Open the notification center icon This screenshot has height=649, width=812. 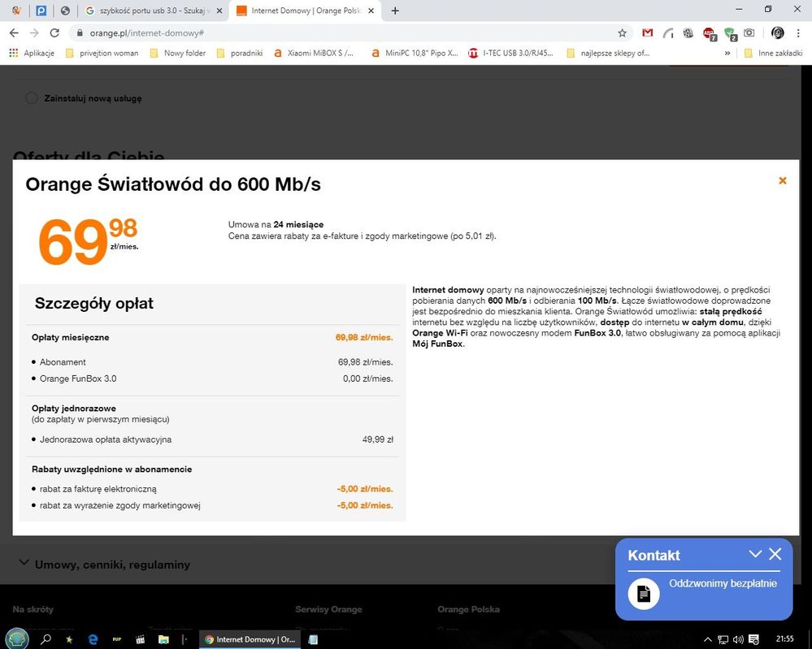point(754,640)
